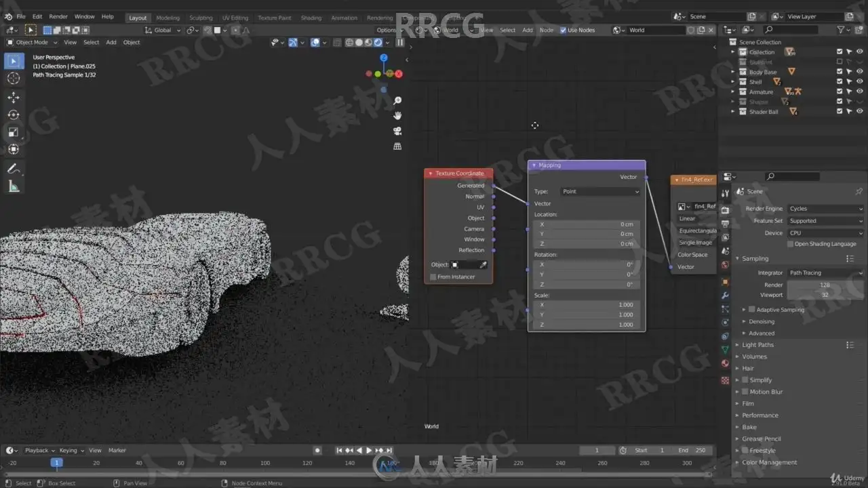Screen dimensions: 868x488
Task: Toggle camera view with the camera icon
Action: tap(397, 131)
